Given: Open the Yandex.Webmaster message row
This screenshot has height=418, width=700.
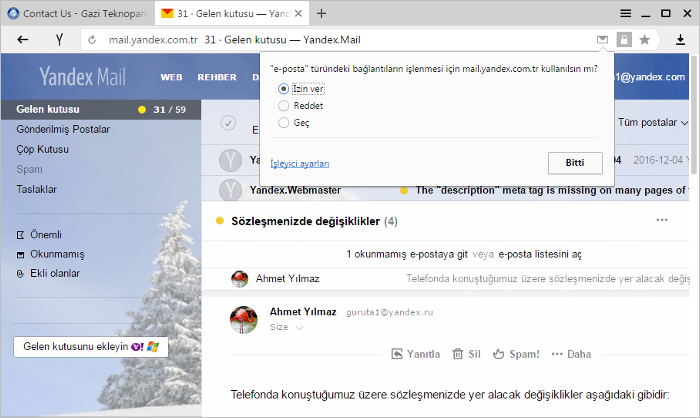Looking at the screenshot, I should click(445, 190).
